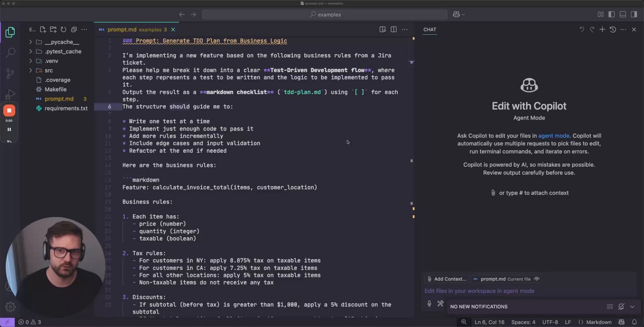Create a new folder in the Explorer

click(53, 30)
